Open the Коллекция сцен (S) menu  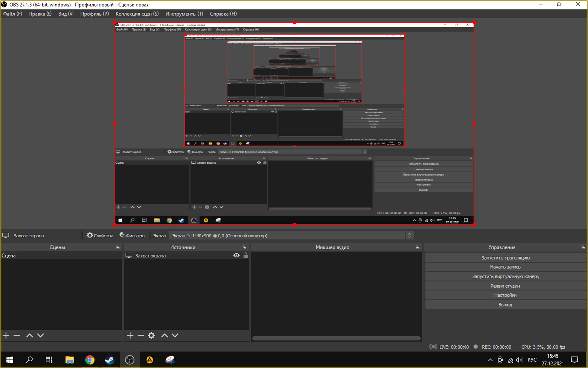[137, 14]
